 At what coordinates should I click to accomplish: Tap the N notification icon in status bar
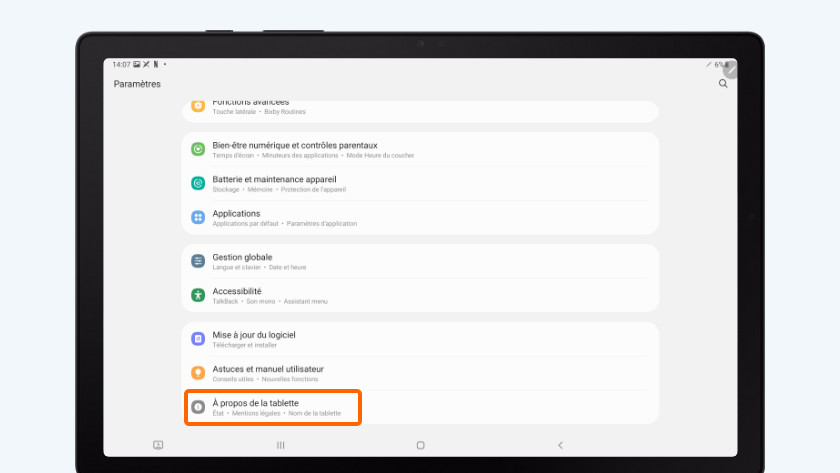156,64
